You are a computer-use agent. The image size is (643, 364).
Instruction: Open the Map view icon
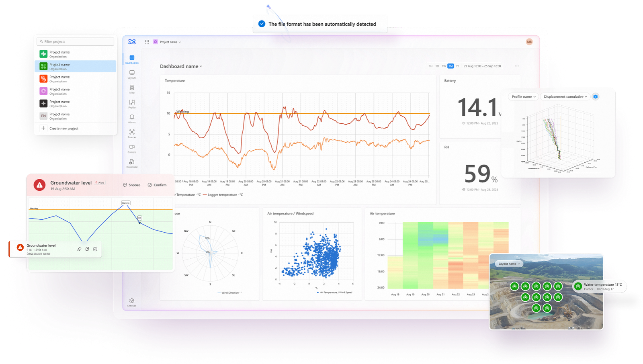tap(132, 89)
